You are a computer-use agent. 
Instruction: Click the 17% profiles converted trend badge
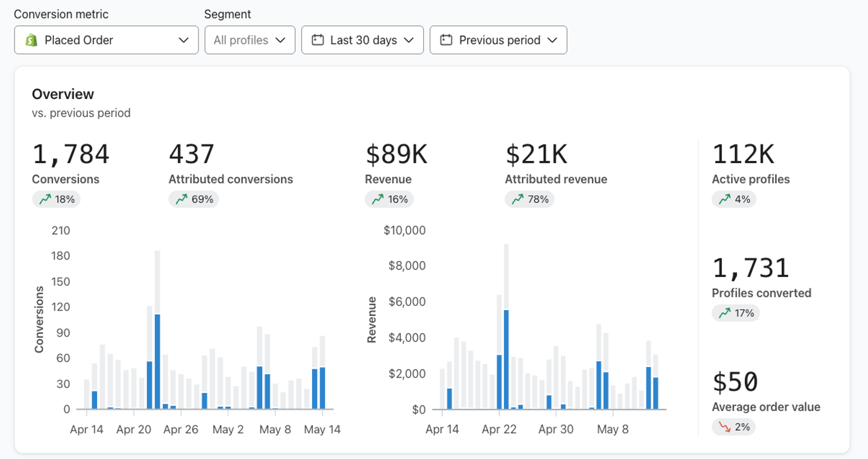click(736, 313)
